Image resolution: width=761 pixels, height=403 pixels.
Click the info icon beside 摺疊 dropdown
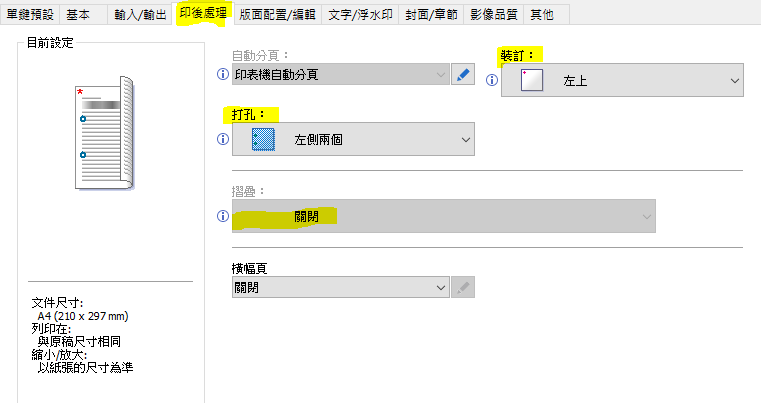pos(223,216)
